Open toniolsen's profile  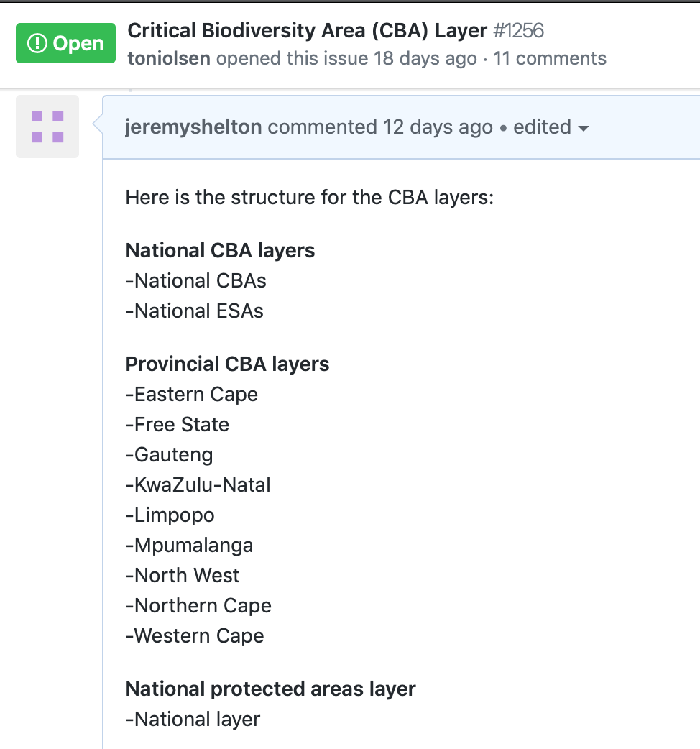[168, 58]
